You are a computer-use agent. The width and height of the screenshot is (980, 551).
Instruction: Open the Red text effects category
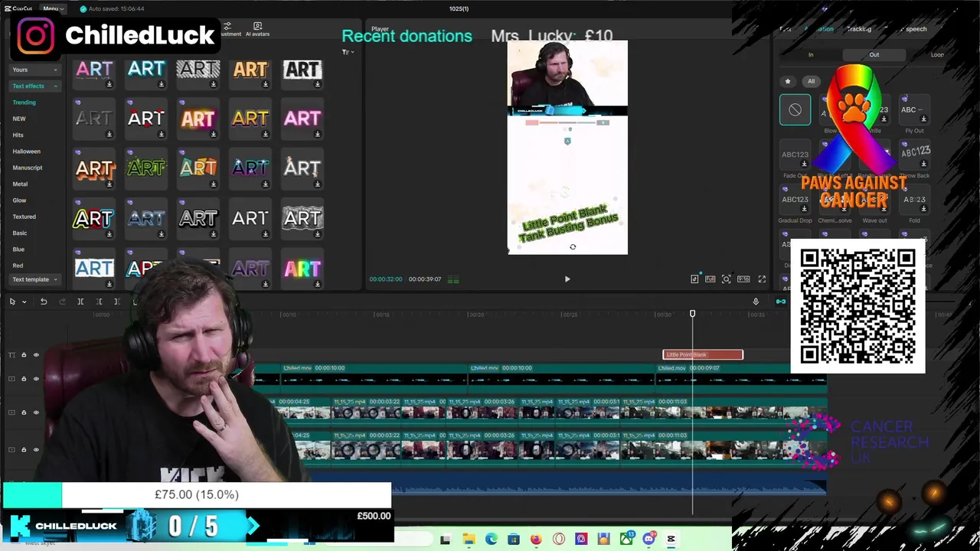pos(18,266)
